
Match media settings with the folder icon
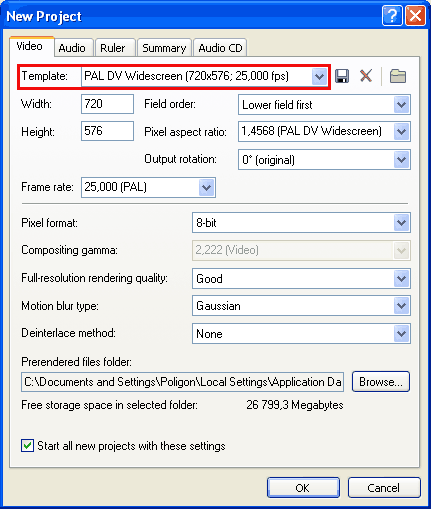click(398, 76)
